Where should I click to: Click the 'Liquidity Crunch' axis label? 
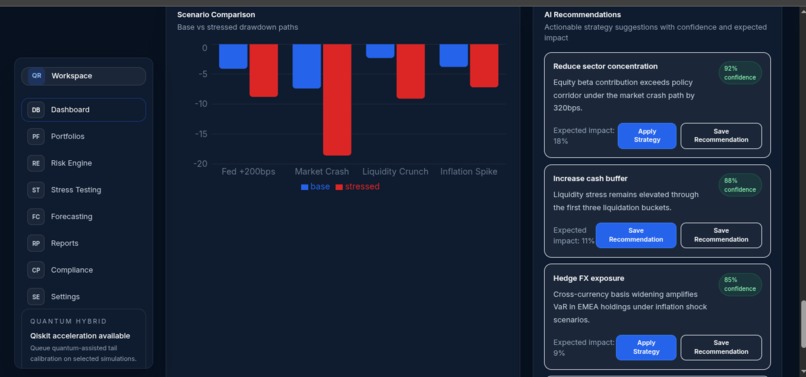395,172
